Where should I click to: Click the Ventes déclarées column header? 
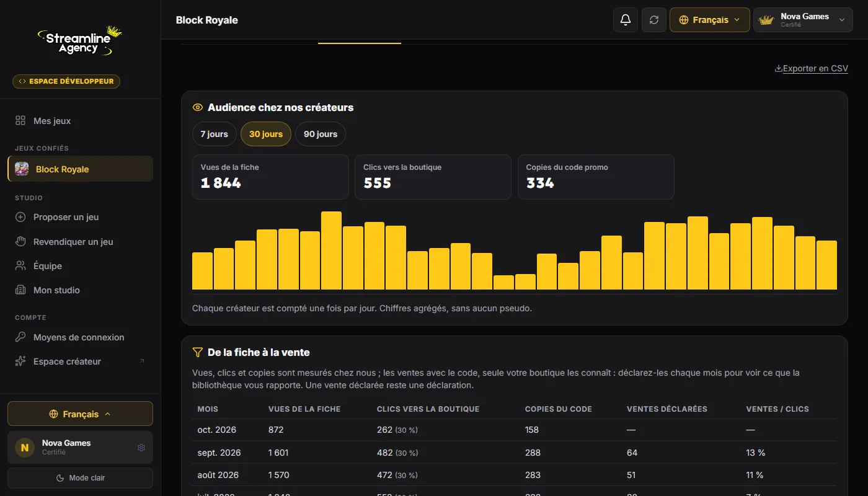pos(667,409)
